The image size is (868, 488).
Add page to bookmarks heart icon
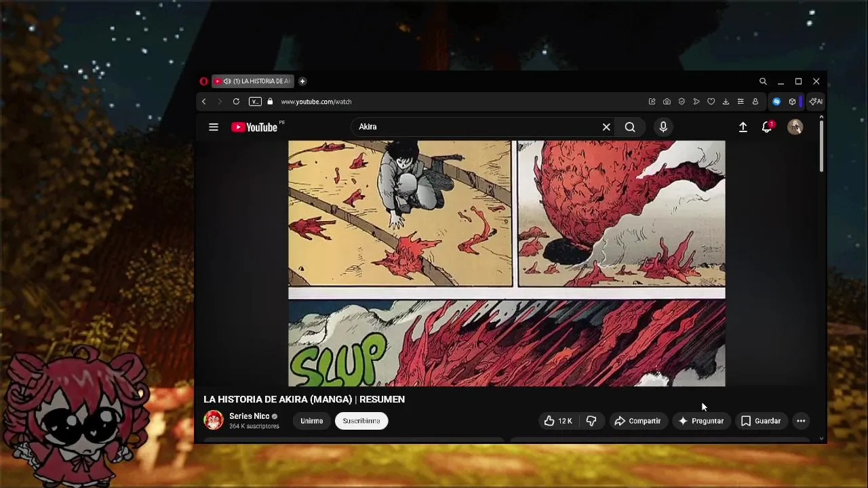tap(711, 102)
